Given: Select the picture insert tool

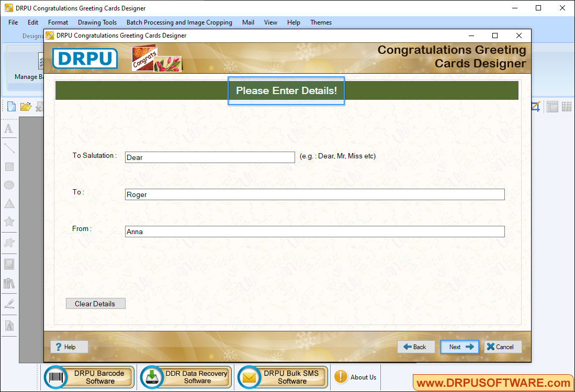Looking at the screenshot, I should [x=8, y=263].
